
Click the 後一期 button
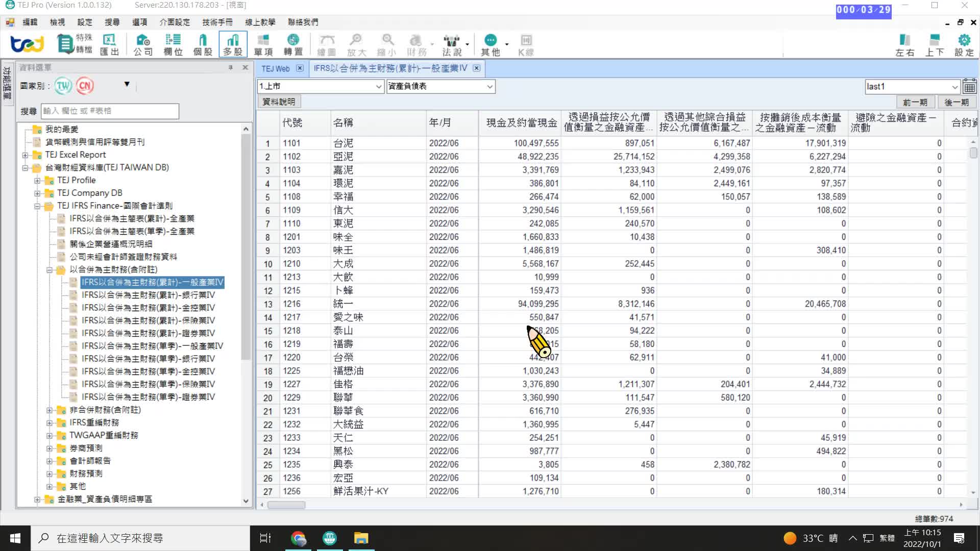957,102
